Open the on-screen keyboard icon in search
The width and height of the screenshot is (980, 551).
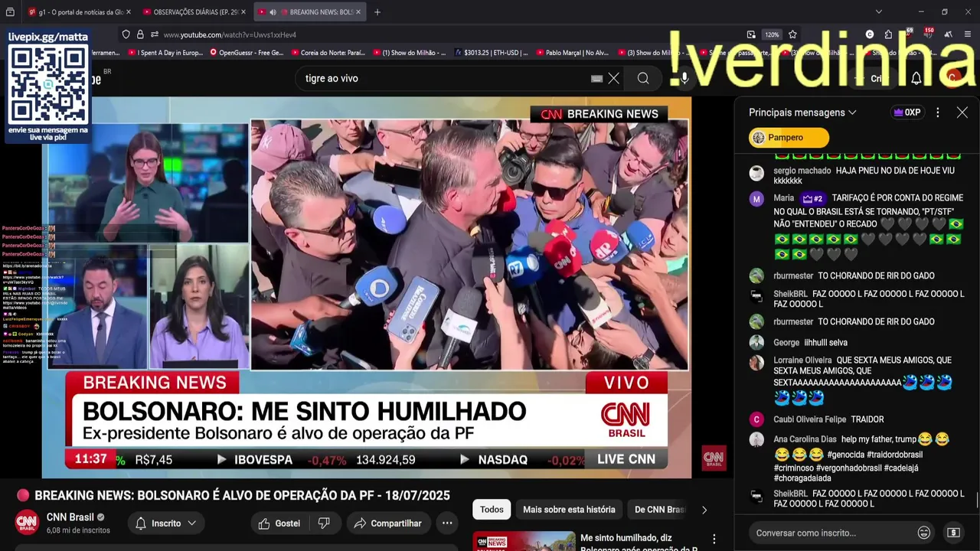(x=597, y=78)
